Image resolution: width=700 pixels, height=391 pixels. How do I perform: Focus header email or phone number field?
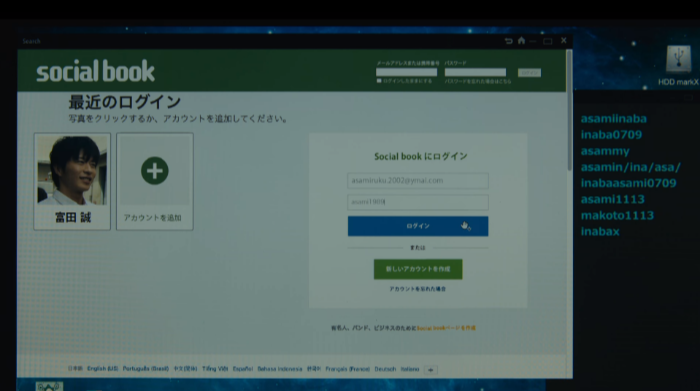click(x=406, y=72)
